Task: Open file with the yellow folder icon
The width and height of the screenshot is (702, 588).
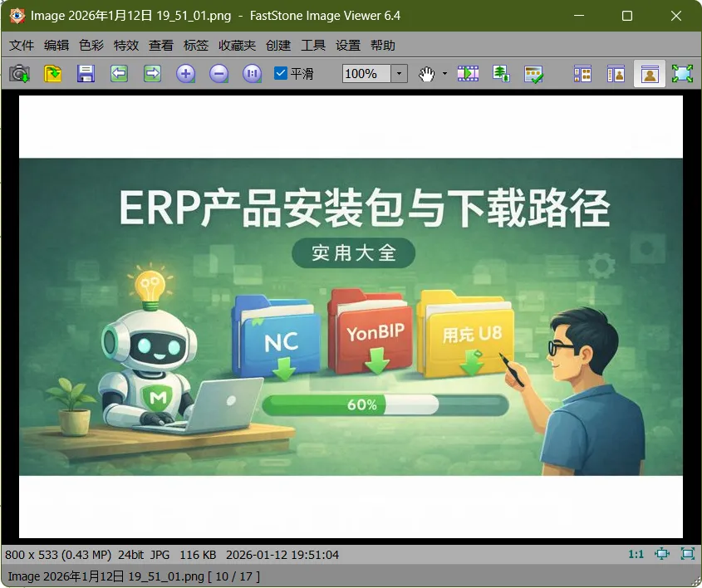Action: [x=53, y=74]
